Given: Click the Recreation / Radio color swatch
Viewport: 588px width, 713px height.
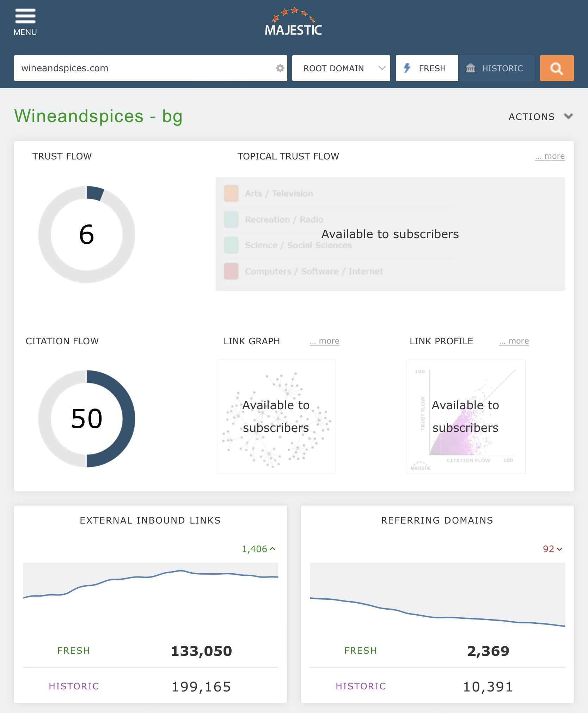Looking at the screenshot, I should click(x=231, y=219).
